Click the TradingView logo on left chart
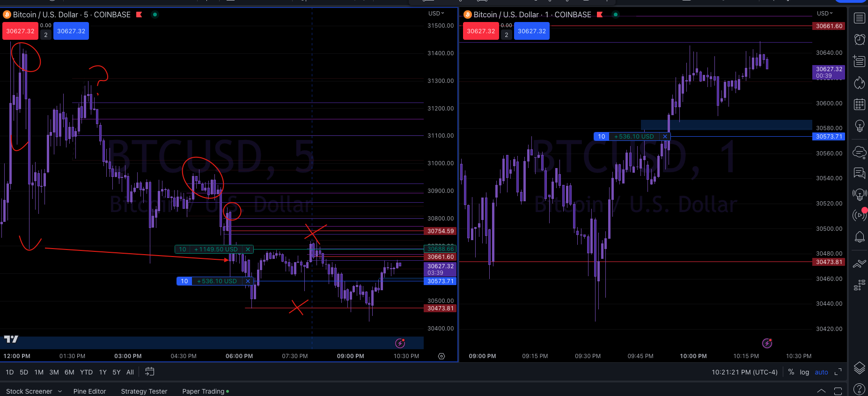The height and width of the screenshot is (396, 868). coord(11,339)
